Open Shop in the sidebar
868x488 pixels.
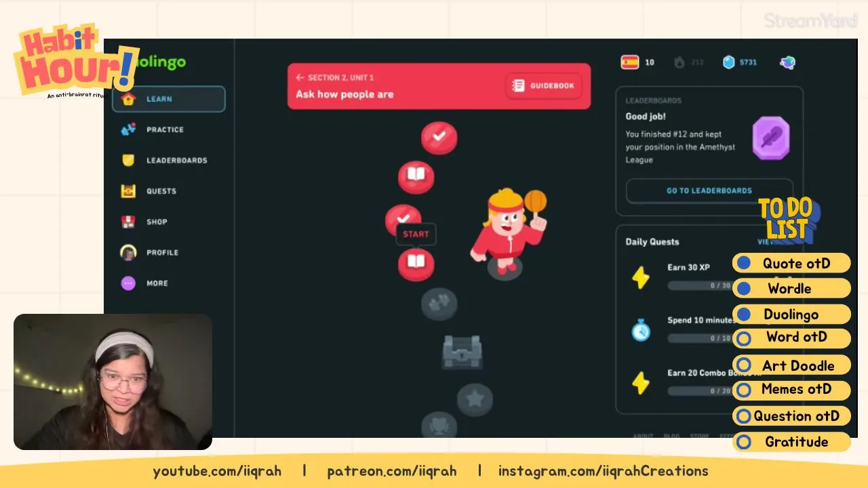169,222
